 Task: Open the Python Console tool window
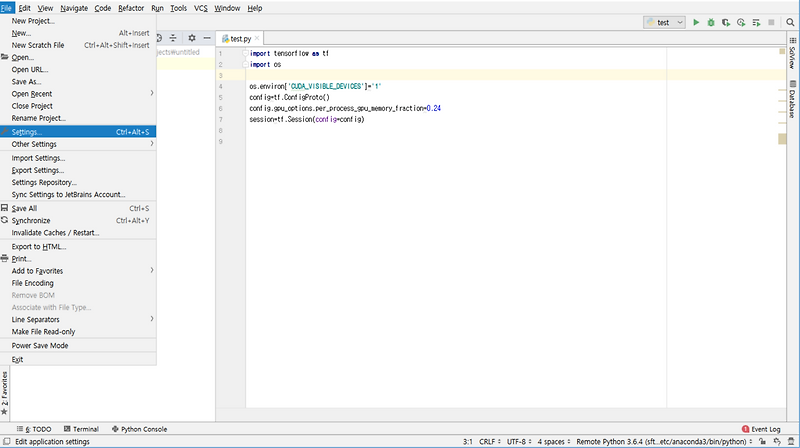click(x=139, y=429)
